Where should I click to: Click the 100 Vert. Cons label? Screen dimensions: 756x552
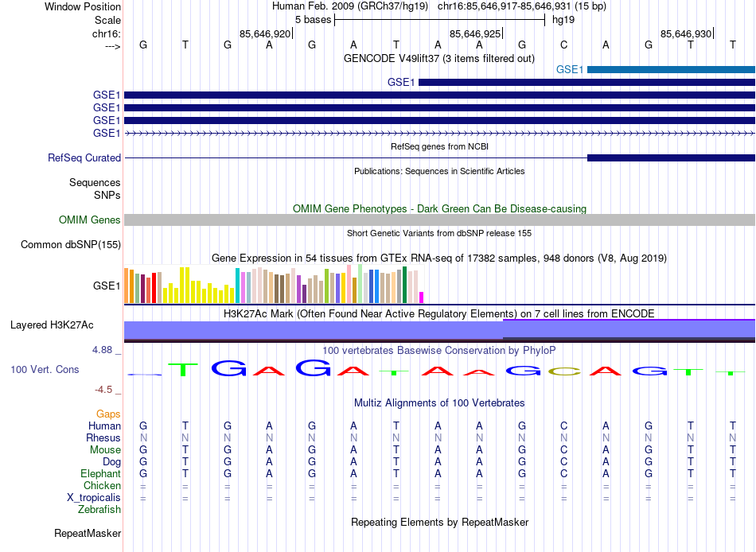tap(45, 370)
